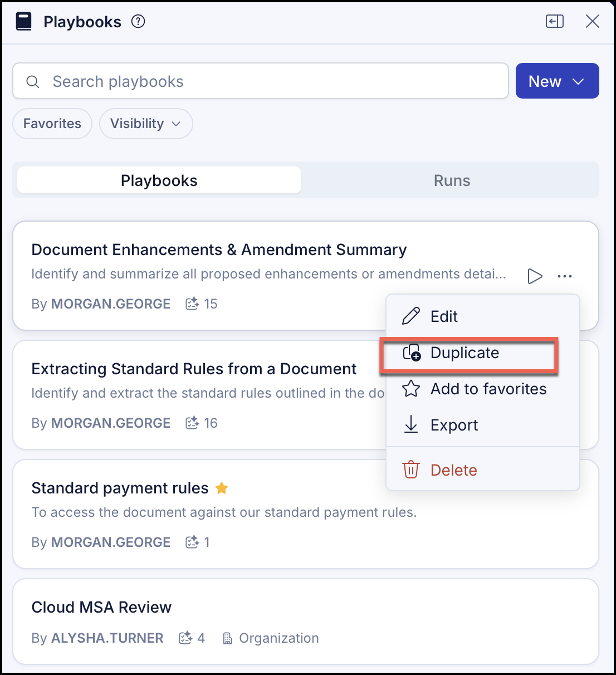616x675 pixels.
Task: Click author ALYSHA.TURNER on Cloud MSA Review
Action: tap(107, 638)
